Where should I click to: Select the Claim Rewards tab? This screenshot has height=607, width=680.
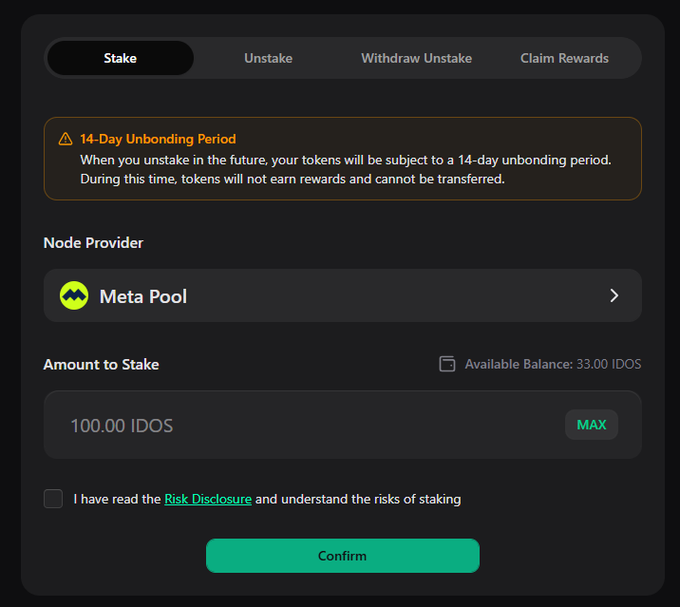[x=564, y=58]
